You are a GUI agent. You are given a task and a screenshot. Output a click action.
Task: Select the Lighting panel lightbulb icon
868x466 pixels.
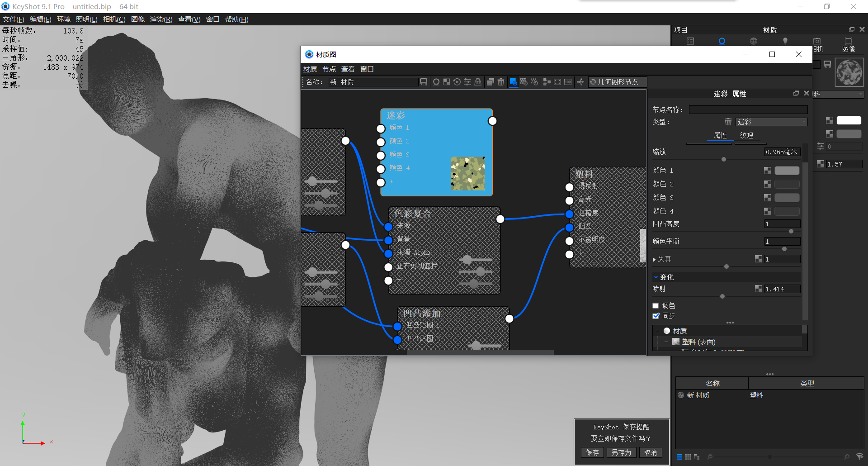[785, 41]
